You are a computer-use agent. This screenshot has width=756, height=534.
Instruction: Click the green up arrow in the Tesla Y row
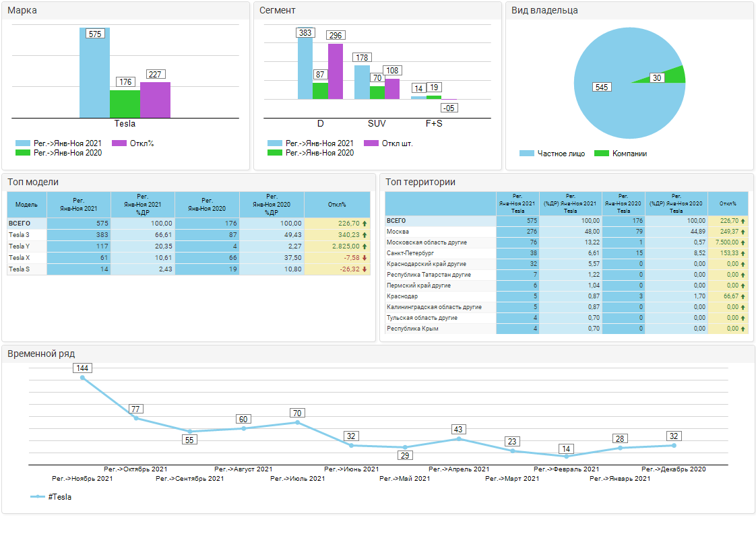tap(365, 246)
